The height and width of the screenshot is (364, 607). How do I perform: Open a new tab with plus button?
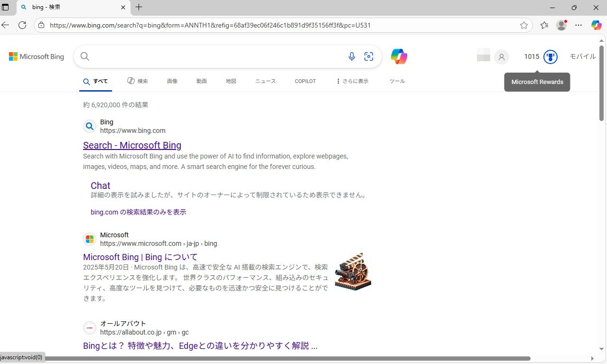[139, 7]
